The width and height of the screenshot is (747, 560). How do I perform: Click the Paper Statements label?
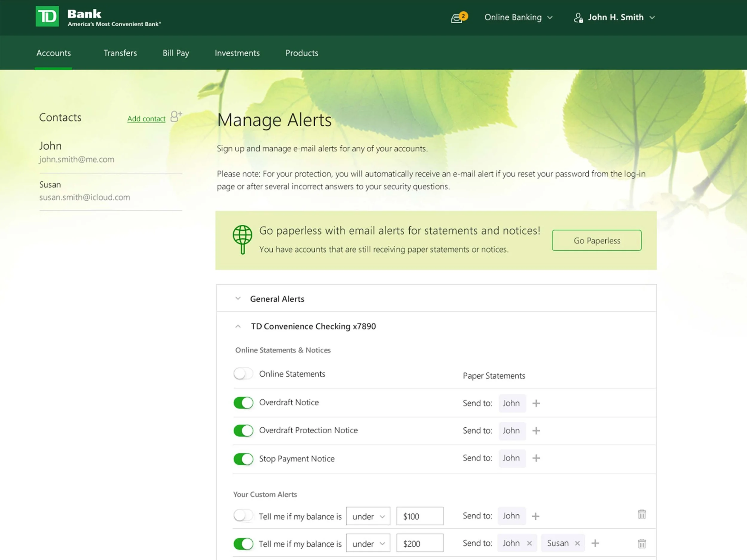pyautogui.click(x=494, y=376)
